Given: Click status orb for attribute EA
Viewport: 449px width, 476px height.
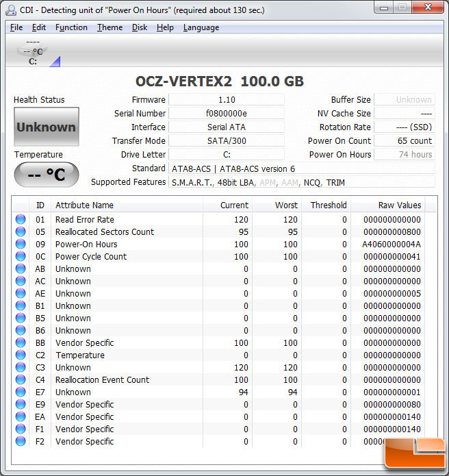Looking at the screenshot, I should tap(21, 416).
